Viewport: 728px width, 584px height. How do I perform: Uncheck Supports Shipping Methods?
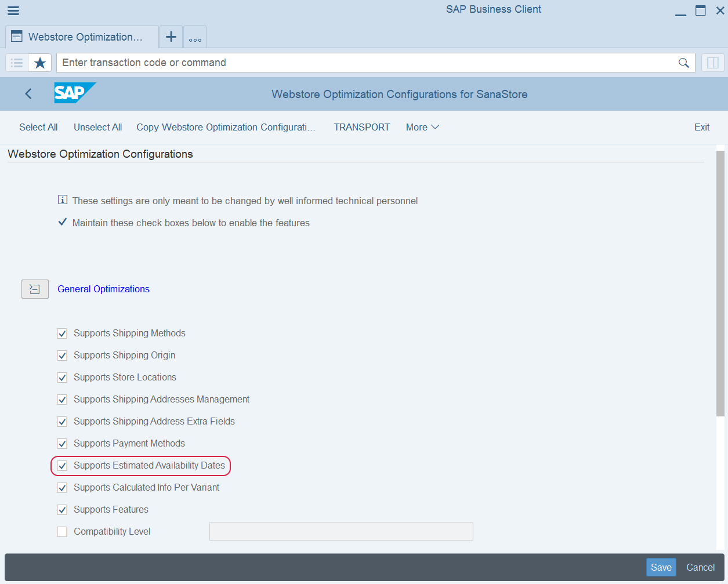pyautogui.click(x=62, y=333)
